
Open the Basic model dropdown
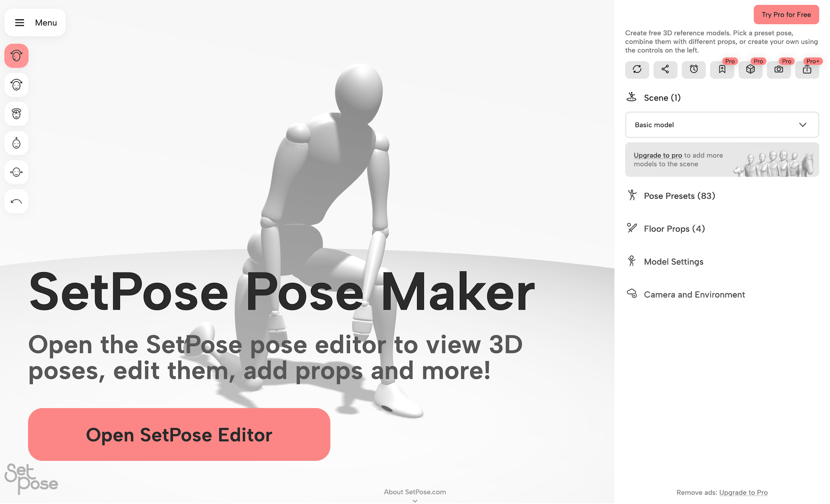722,125
